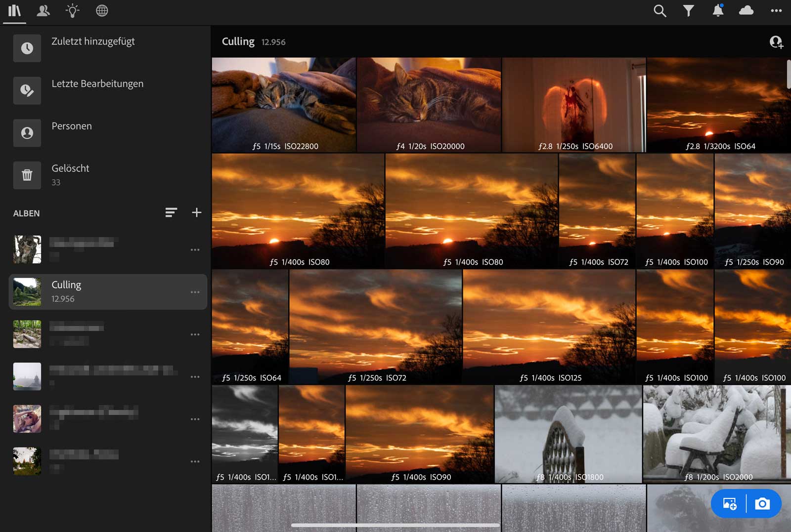This screenshot has height=532, width=791.
Task: Open the notifications bell
Action: [x=718, y=11]
